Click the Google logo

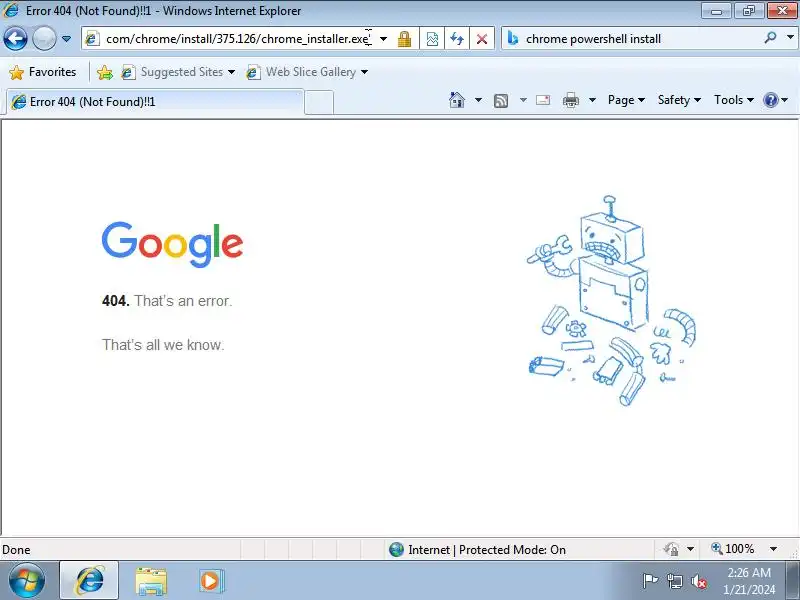coord(172,244)
